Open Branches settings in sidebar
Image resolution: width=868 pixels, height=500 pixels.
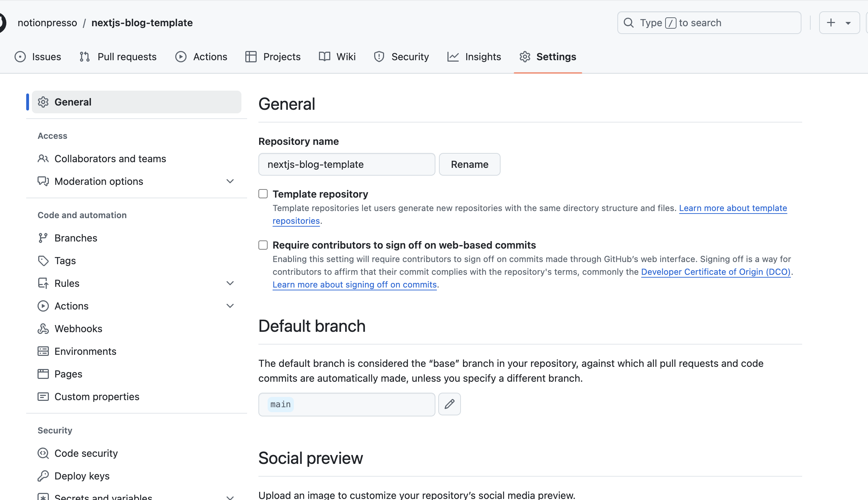click(76, 238)
